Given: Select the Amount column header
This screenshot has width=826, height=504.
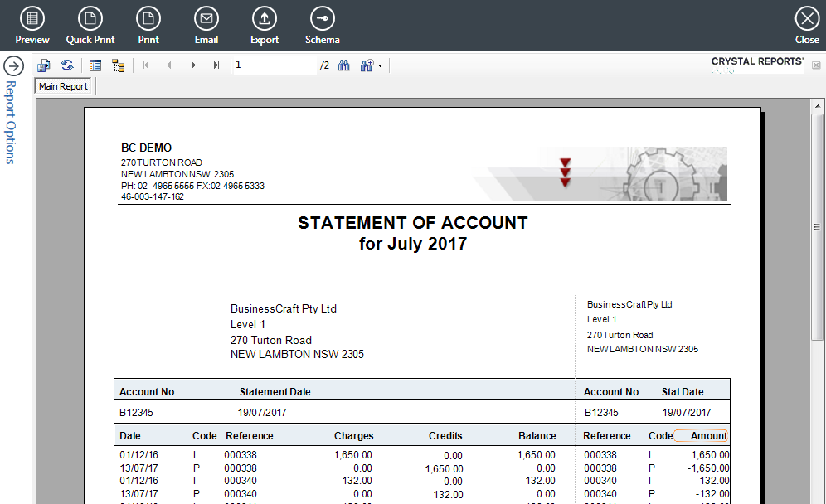Looking at the screenshot, I should tap(708, 435).
